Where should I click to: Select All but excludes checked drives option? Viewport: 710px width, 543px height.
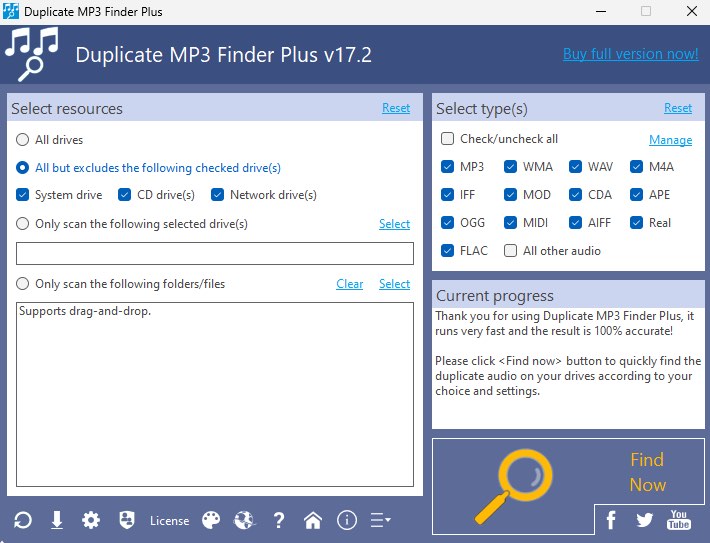[x=22, y=168]
